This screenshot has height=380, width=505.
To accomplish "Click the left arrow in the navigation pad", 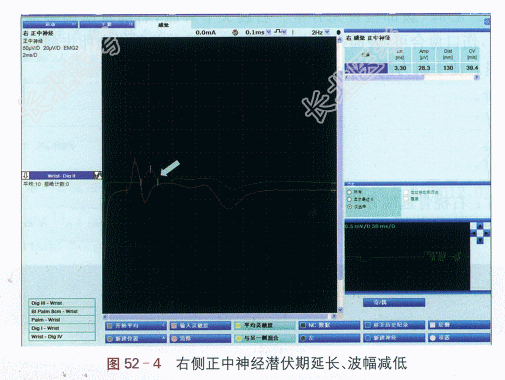I will click(474, 233).
